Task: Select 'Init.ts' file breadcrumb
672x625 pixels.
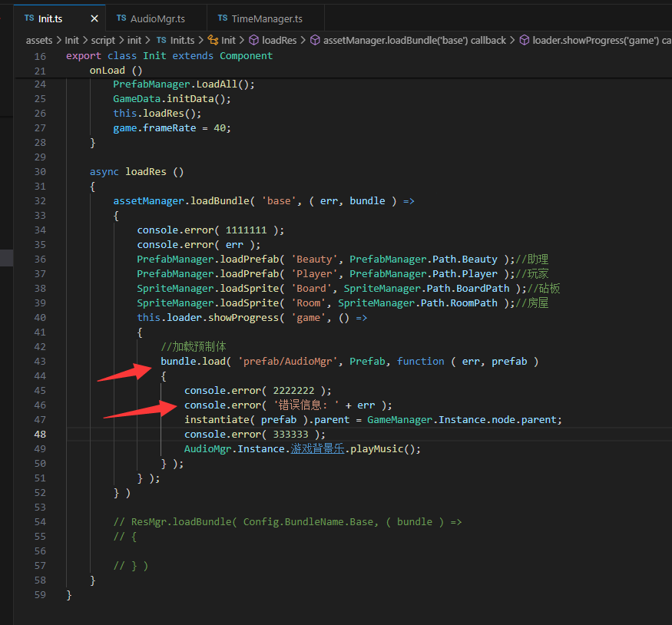Action: coord(183,40)
